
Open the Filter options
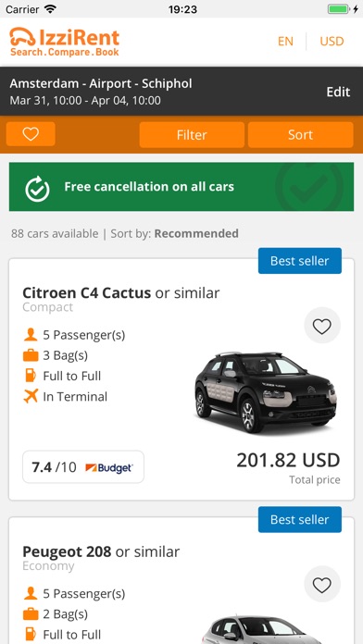pos(192,135)
